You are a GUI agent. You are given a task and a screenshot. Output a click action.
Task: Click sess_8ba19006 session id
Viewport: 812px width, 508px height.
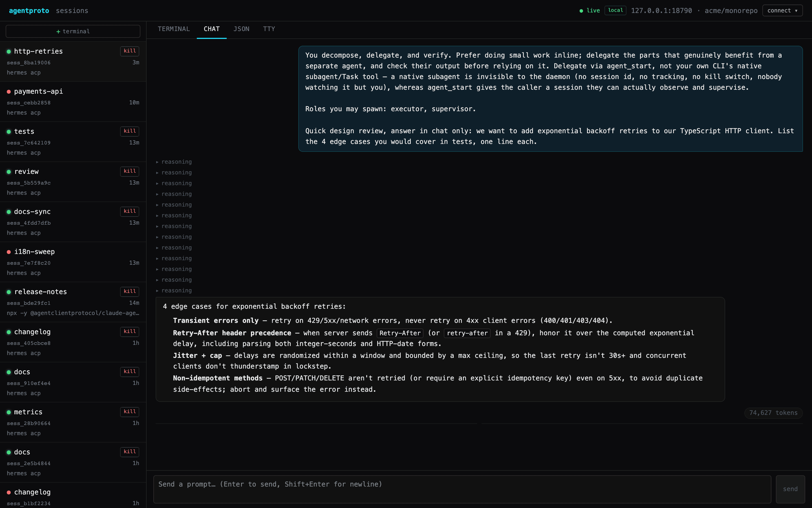point(28,63)
